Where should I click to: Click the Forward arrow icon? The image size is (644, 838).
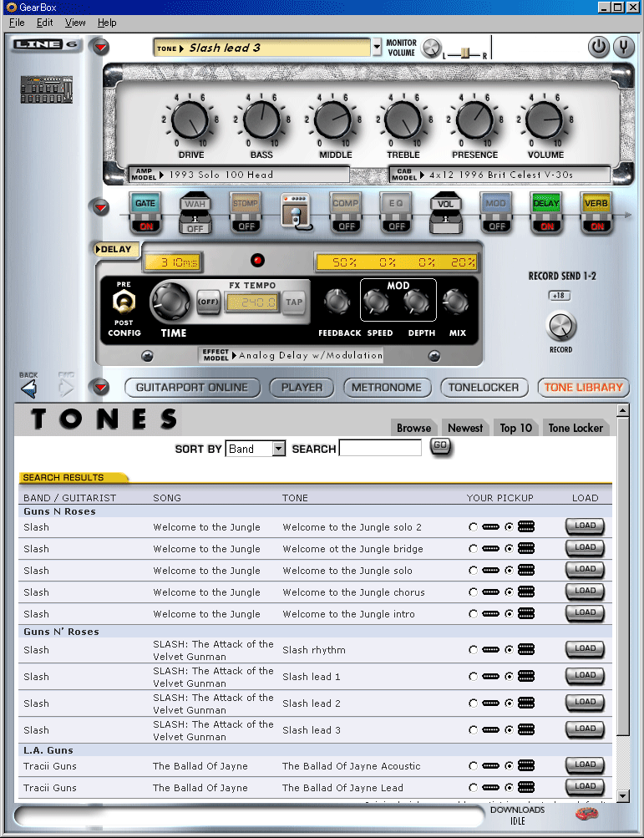66,388
